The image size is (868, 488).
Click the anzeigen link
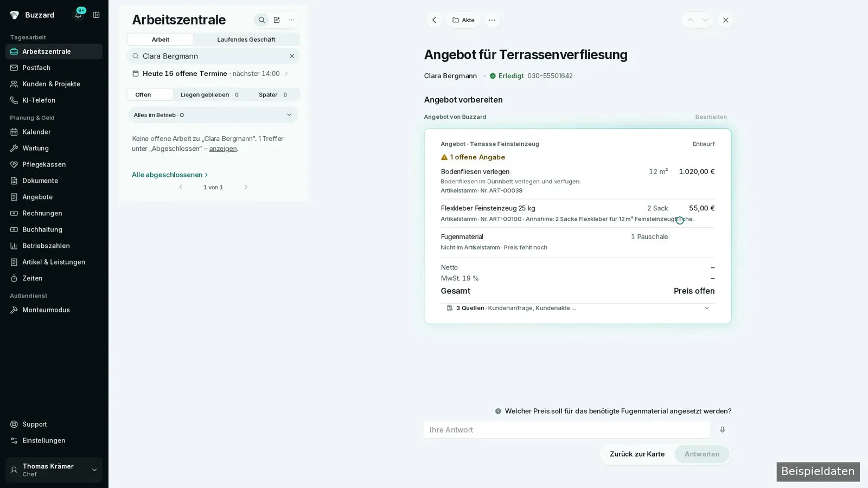(223, 149)
